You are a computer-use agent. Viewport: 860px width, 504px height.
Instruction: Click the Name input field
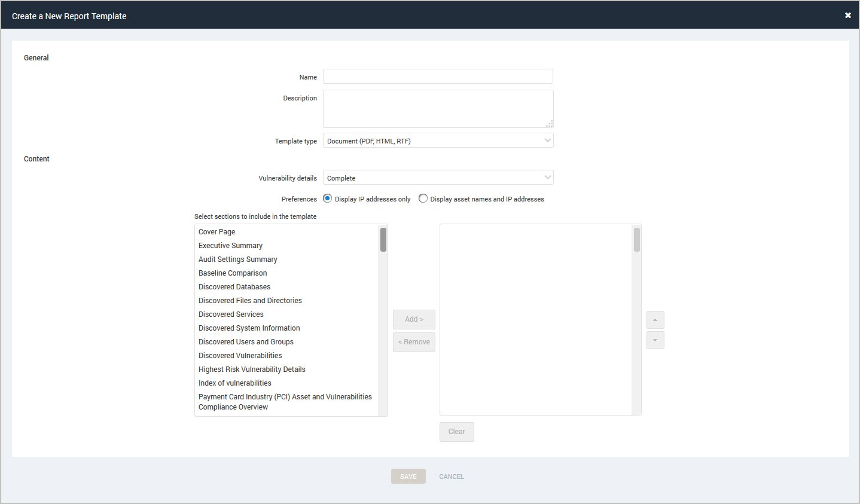(x=438, y=77)
